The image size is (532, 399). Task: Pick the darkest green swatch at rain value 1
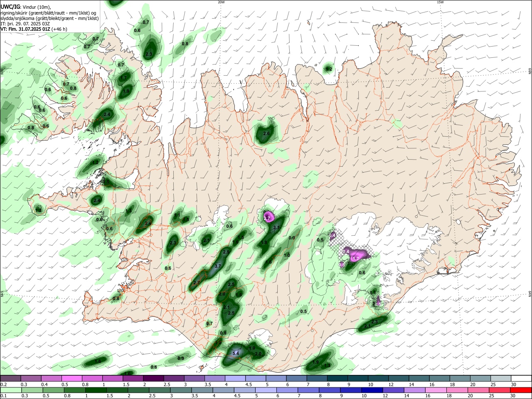coord(96,390)
